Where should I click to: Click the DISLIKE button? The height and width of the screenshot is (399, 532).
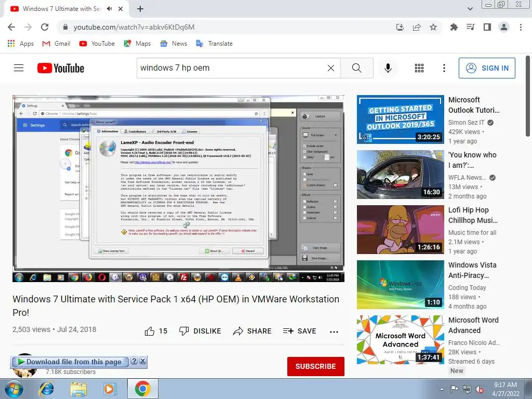pos(200,331)
